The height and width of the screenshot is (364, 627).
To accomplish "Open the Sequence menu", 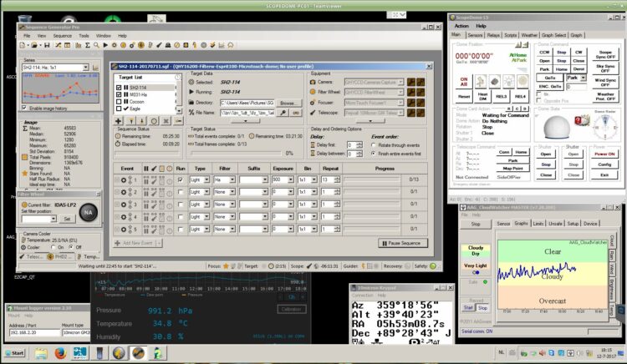I will 63,36.
